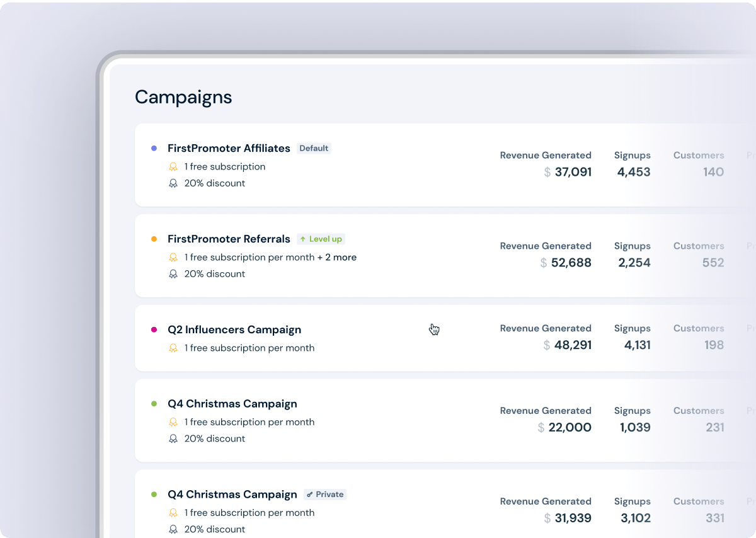Viewport: 756px width, 538px height.
Task: Click the orange dot beside FirstPromoter Referrals
Action: (x=154, y=239)
